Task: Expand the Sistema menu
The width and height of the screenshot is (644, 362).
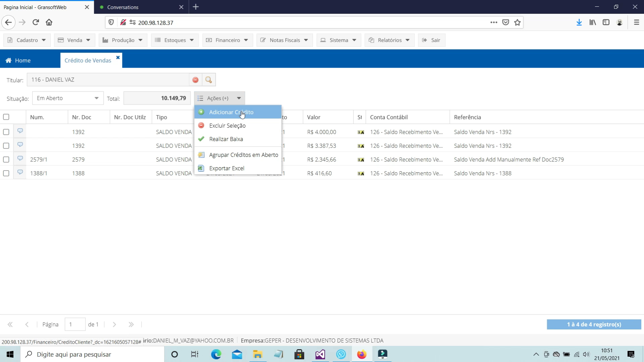Action: click(339, 40)
